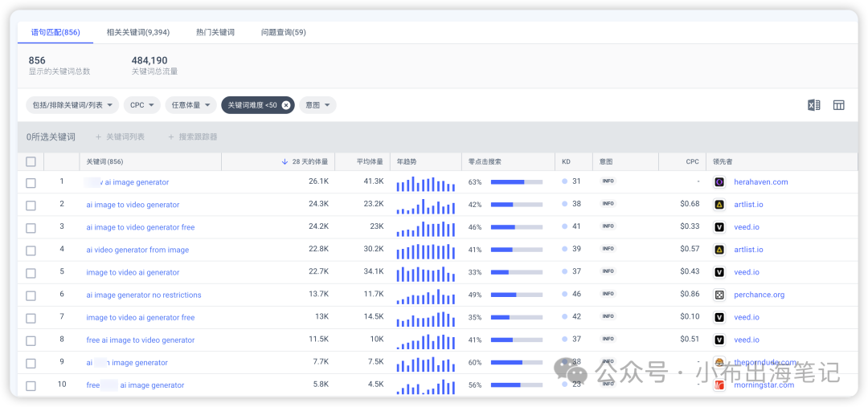Image resolution: width=868 pixels, height=407 pixels.
Task: Click the herahaven.com site favicon
Action: (719, 182)
